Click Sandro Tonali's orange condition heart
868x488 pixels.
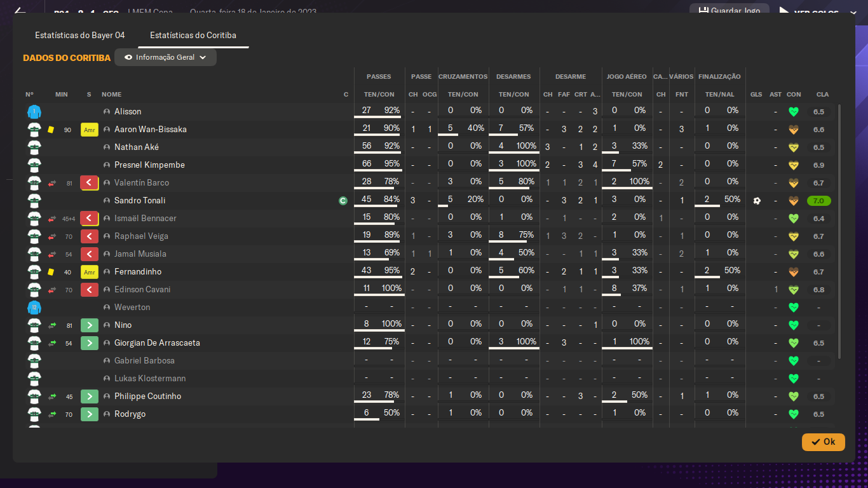click(793, 201)
